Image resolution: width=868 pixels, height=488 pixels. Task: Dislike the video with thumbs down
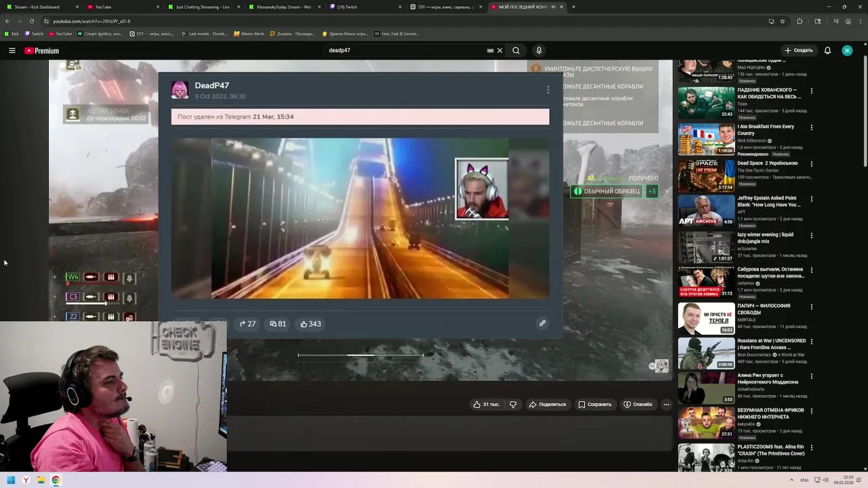coord(513,405)
